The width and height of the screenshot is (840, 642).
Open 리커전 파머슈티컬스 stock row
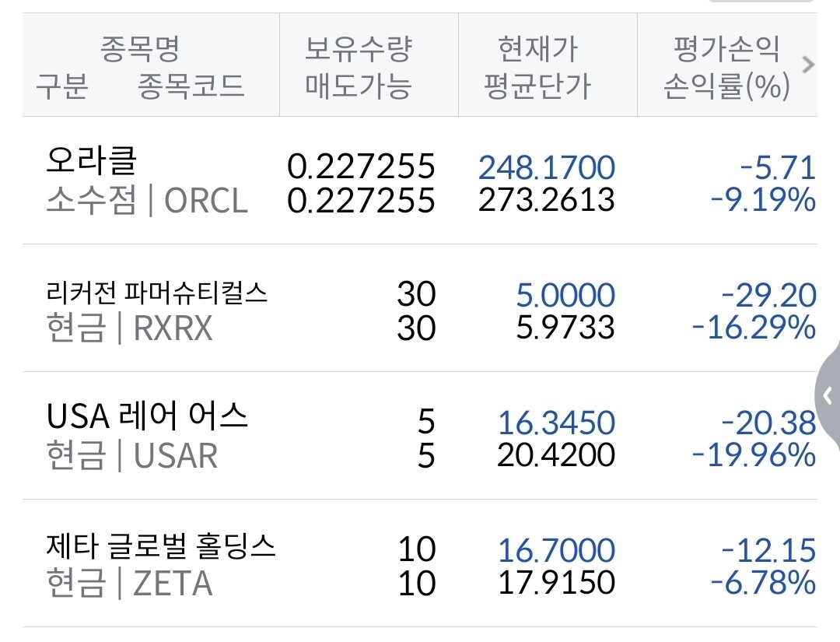coord(157,293)
